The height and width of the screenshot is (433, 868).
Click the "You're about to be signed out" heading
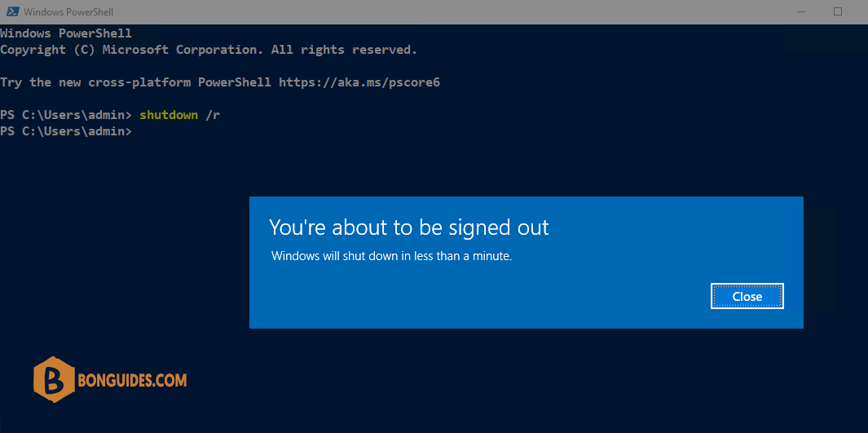coord(408,228)
